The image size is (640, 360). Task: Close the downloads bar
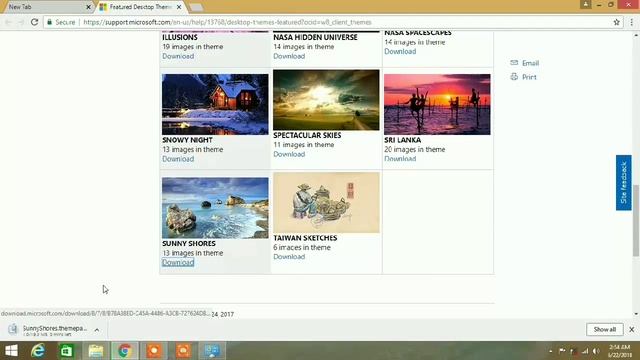tap(631, 329)
